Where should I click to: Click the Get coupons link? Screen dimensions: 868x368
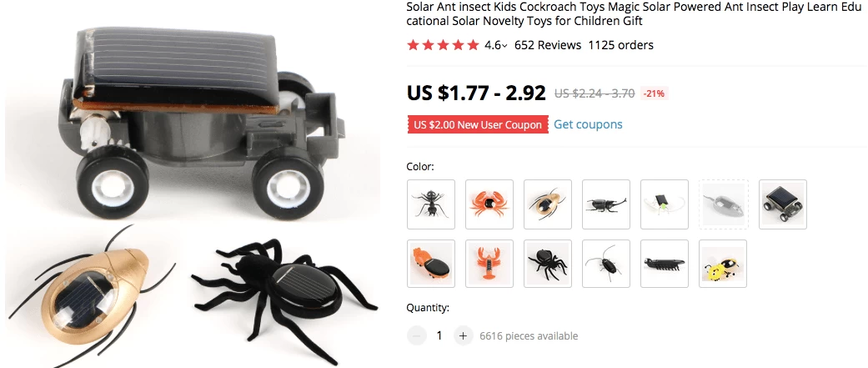(588, 124)
